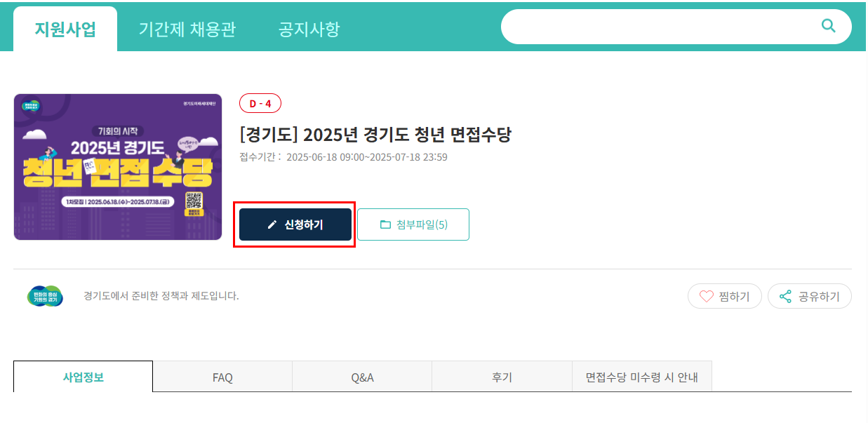Viewport: 868px width, 423px height.
Task: Open the Q&A tab
Action: point(362,377)
